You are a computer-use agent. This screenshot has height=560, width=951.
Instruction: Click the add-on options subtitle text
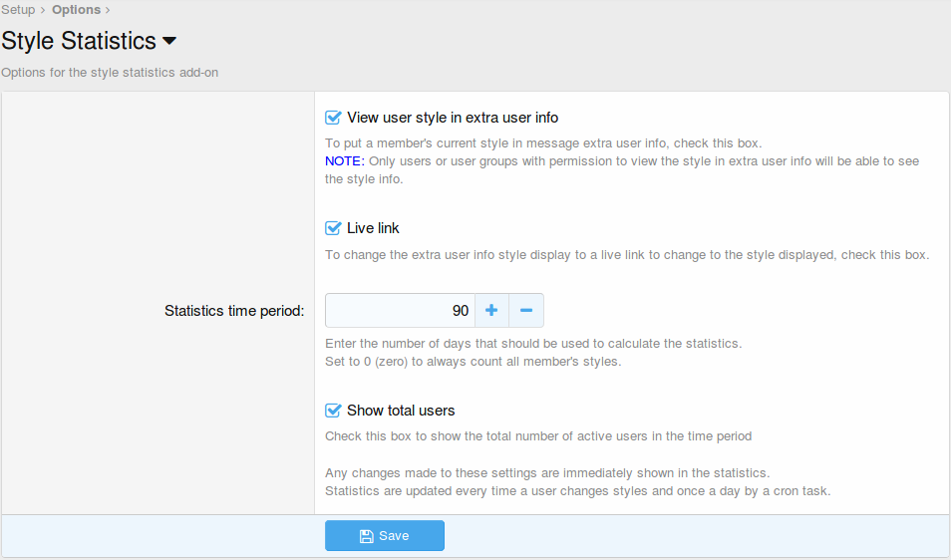[x=110, y=73]
